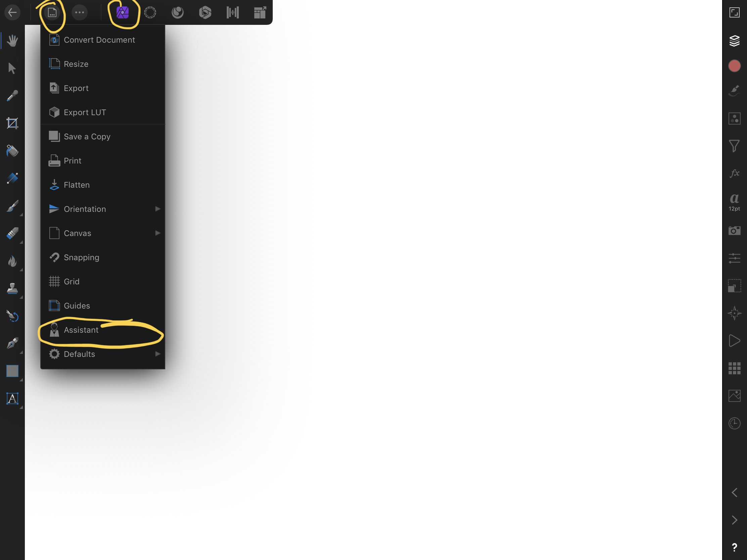Switch to the Photo persona icon
Viewport: 747px width, 560px height.
point(122,13)
